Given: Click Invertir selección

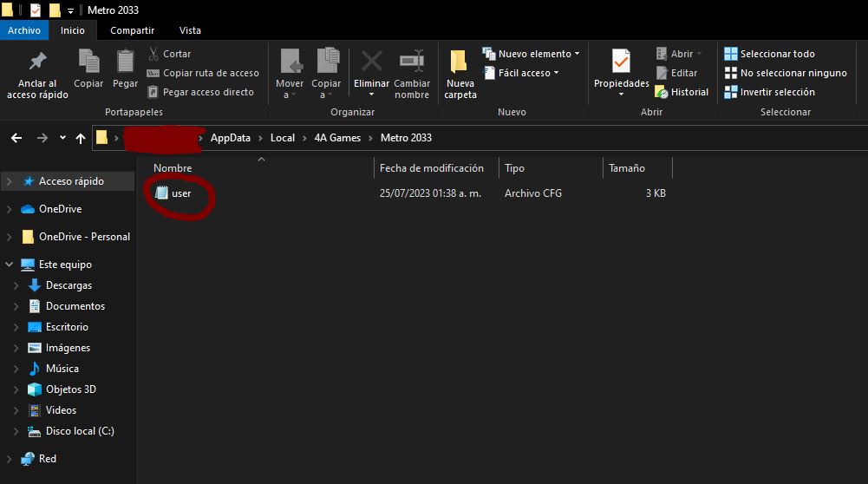Looking at the screenshot, I should [769, 92].
